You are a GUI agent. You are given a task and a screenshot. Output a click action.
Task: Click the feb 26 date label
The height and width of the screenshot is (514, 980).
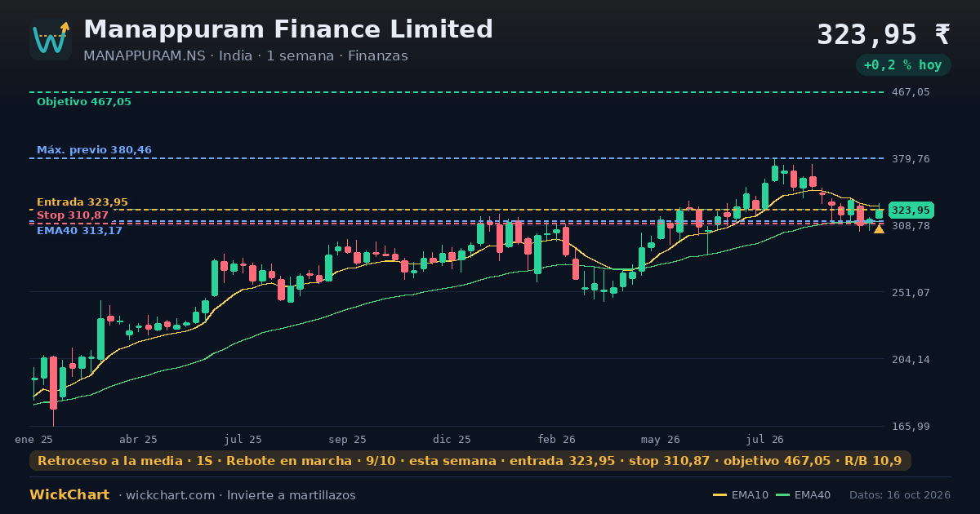pos(557,439)
